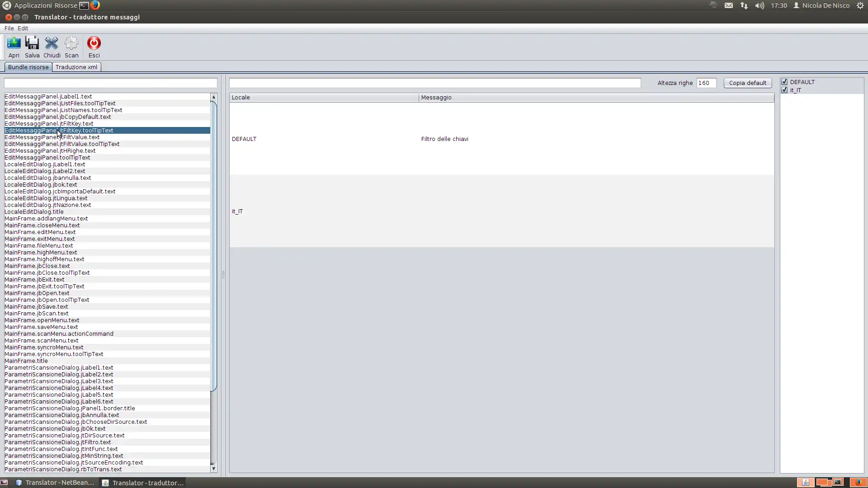The height and width of the screenshot is (488, 868).
Task: Click the volume/speaker icon in system tray
Action: pos(760,5)
